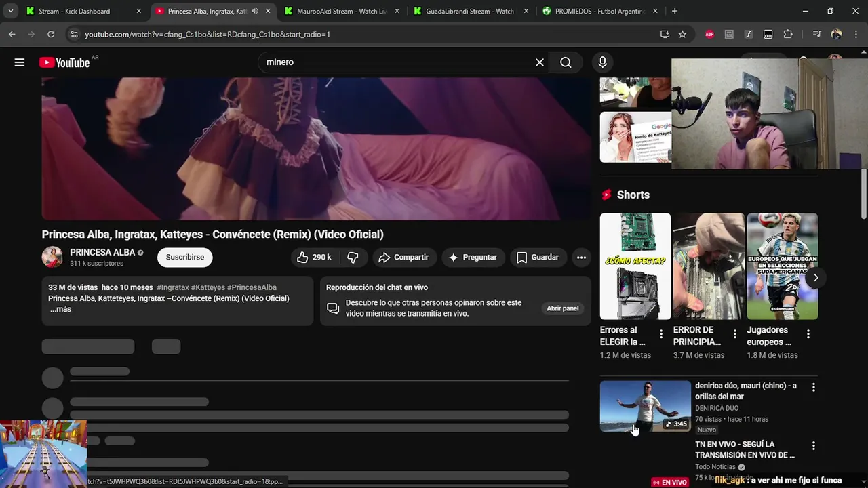Open Novio de Katteyes video thumbnail
Screen dimensions: 868x488
[x=635, y=137]
